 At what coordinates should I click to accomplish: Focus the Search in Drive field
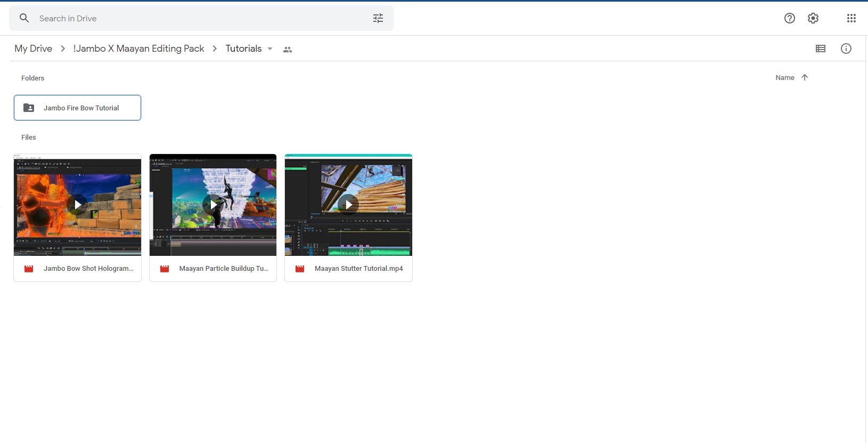[201, 18]
